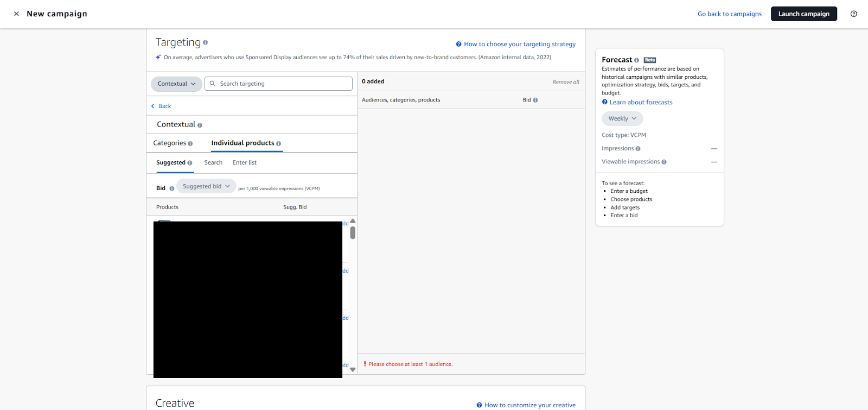
Task: Click the Sugg. Bid column header
Action: point(295,207)
